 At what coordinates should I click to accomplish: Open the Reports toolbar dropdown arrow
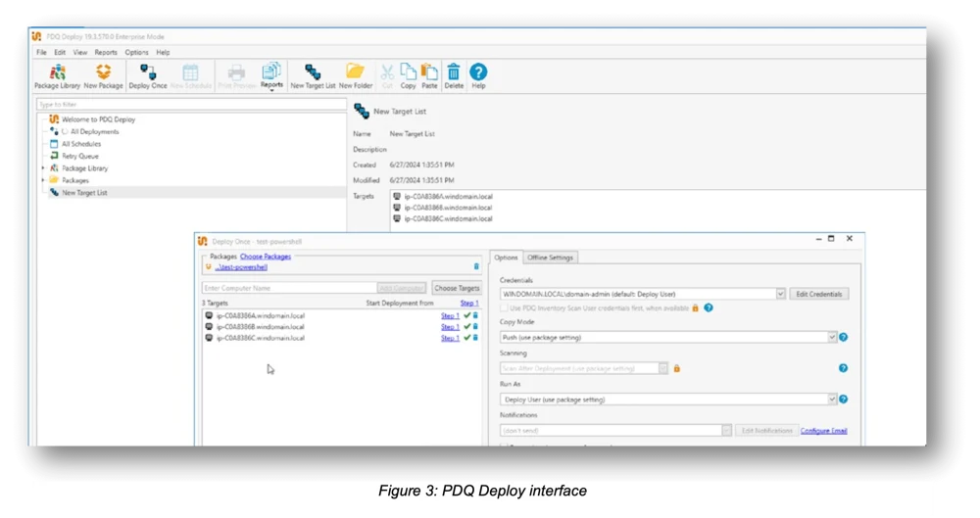(271, 91)
